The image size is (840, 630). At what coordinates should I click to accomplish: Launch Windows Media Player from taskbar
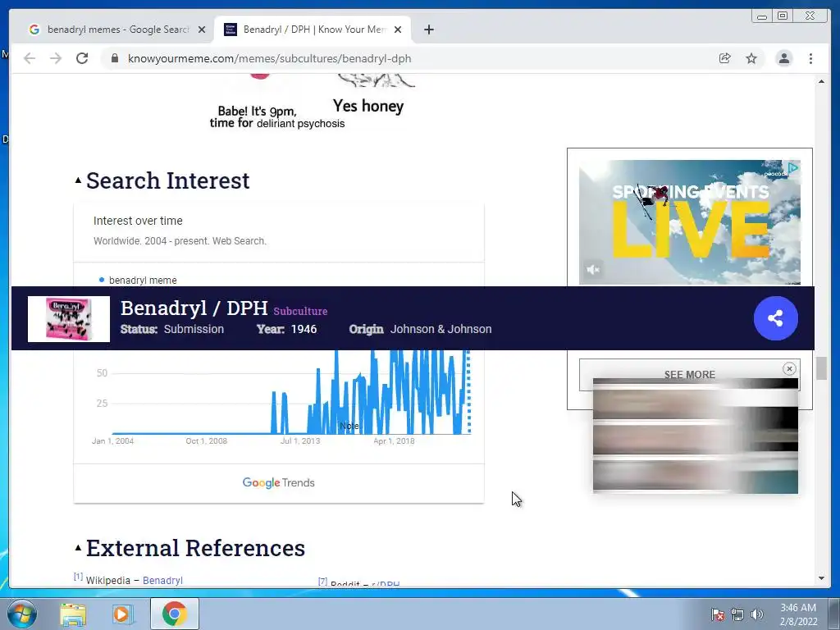[x=121, y=614]
